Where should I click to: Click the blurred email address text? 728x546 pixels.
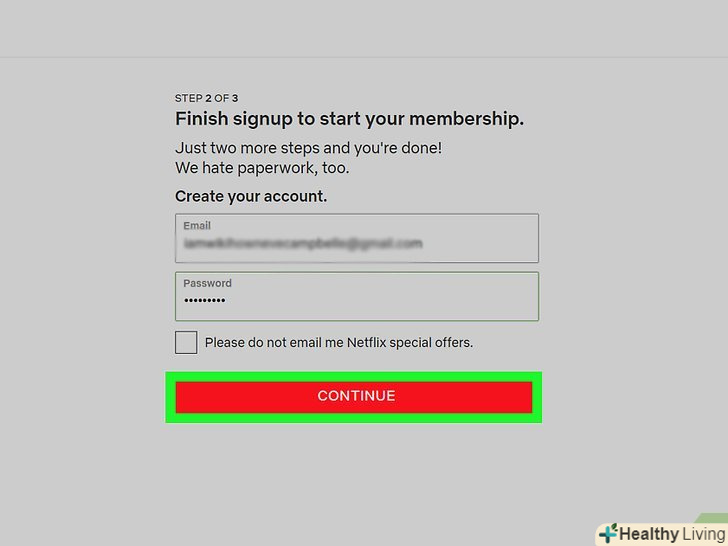tap(303, 244)
